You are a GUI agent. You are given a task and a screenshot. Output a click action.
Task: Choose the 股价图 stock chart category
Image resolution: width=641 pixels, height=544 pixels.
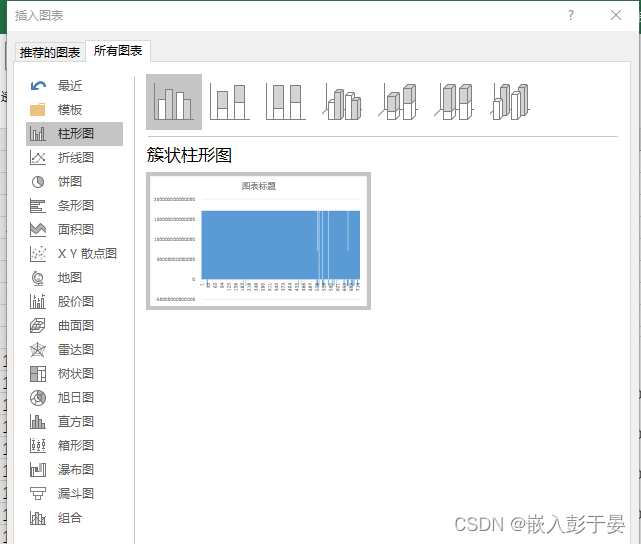pos(74,302)
